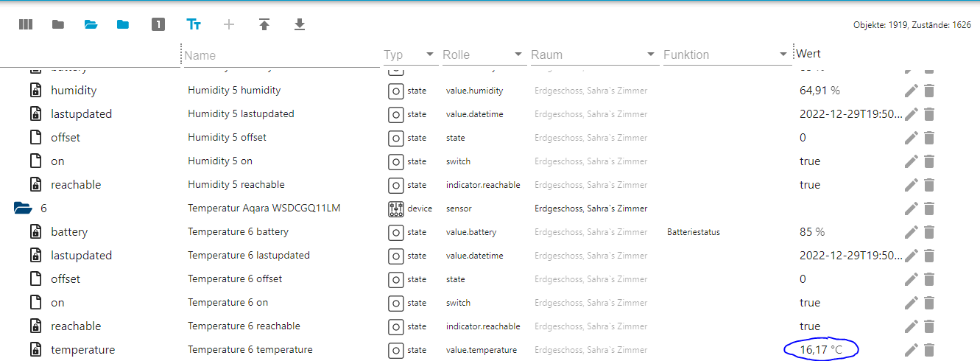The image size is (980, 361).
Task: Delete the Humidity 5 offset object
Action: pos(929,138)
